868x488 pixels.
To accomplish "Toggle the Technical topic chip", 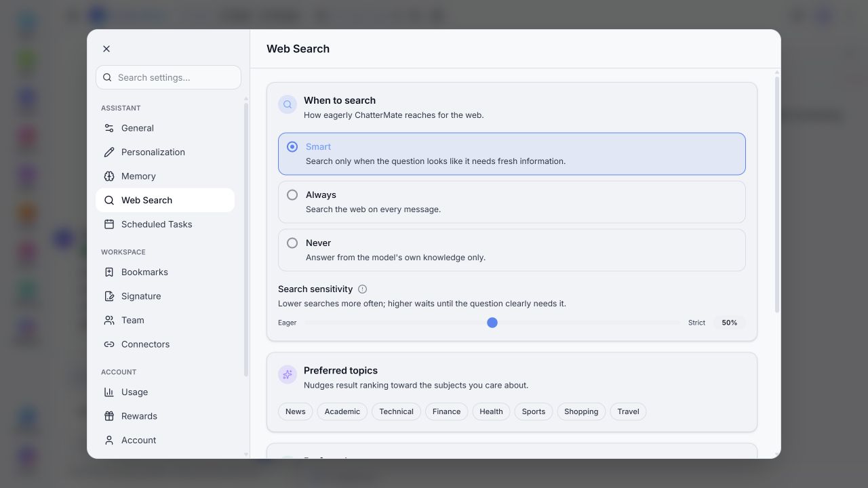I will click(397, 411).
